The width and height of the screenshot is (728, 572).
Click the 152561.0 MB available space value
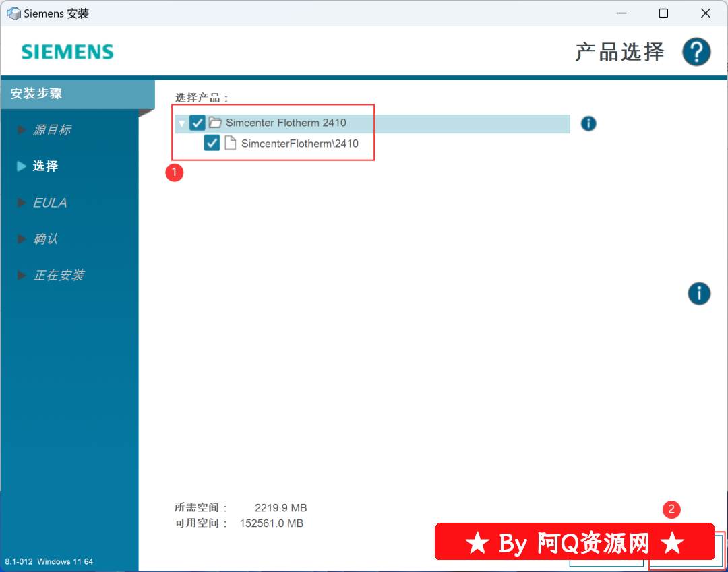271,523
